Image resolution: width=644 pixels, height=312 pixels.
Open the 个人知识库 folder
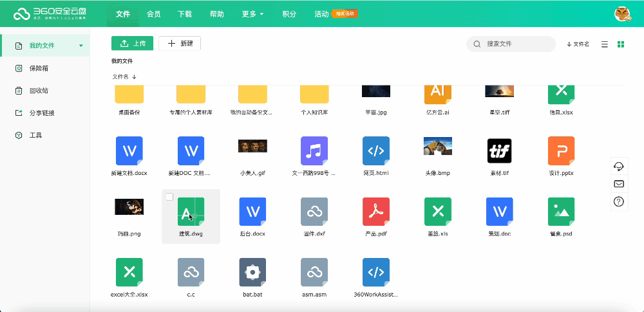pos(314,95)
